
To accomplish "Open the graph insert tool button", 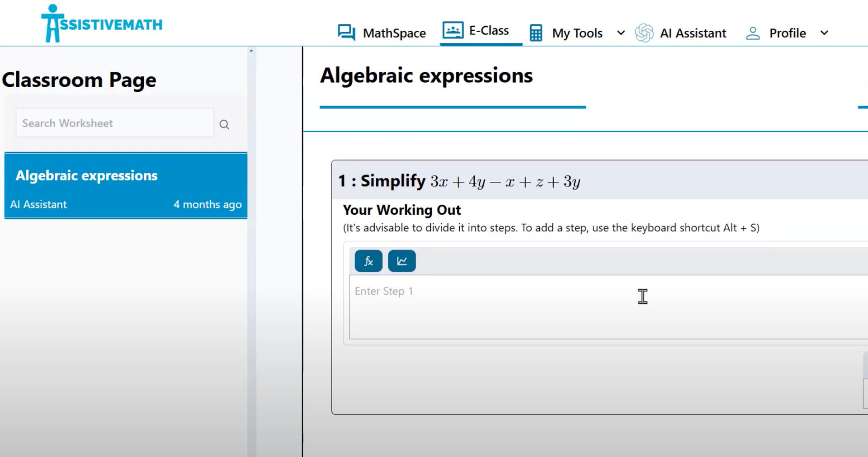I will point(401,261).
